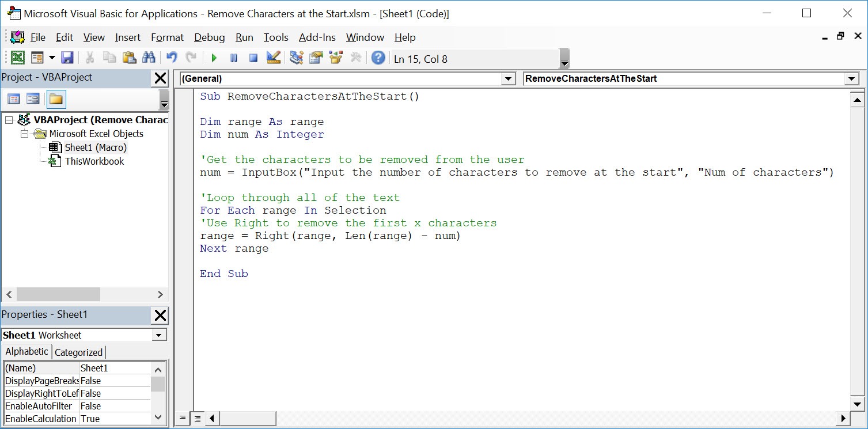This screenshot has width=868, height=429.
Task: Click the Copy icon in toolbar
Action: pyautogui.click(x=109, y=58)
